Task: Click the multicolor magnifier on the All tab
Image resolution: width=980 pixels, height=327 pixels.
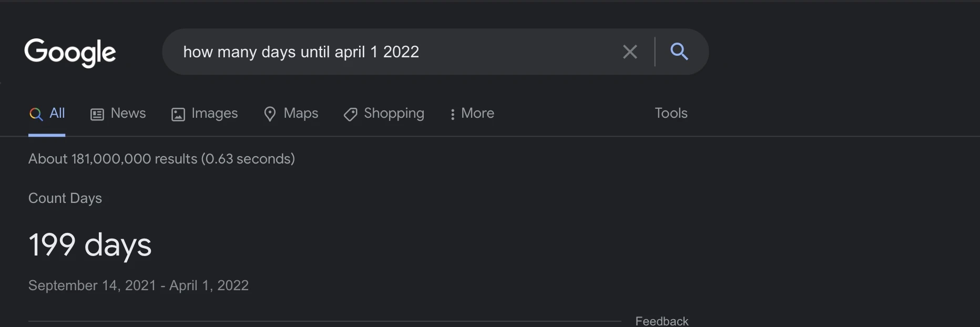Action: [x=36, y=114]
